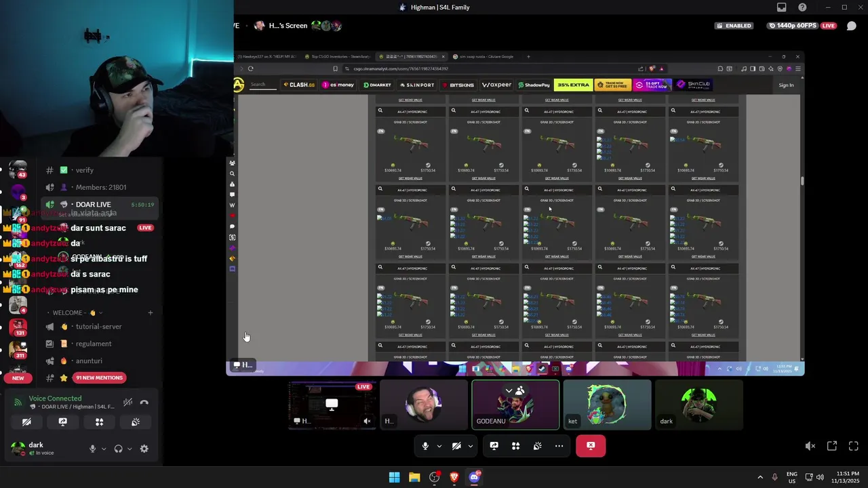Select ket participant tile
Viewport: 868px width, 488px height.
[607, 405]
